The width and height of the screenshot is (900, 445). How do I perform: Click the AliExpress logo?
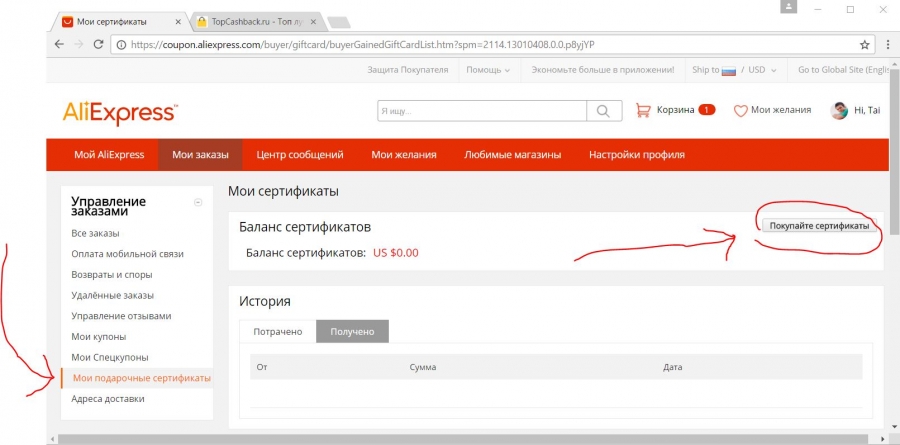(120, 111)
